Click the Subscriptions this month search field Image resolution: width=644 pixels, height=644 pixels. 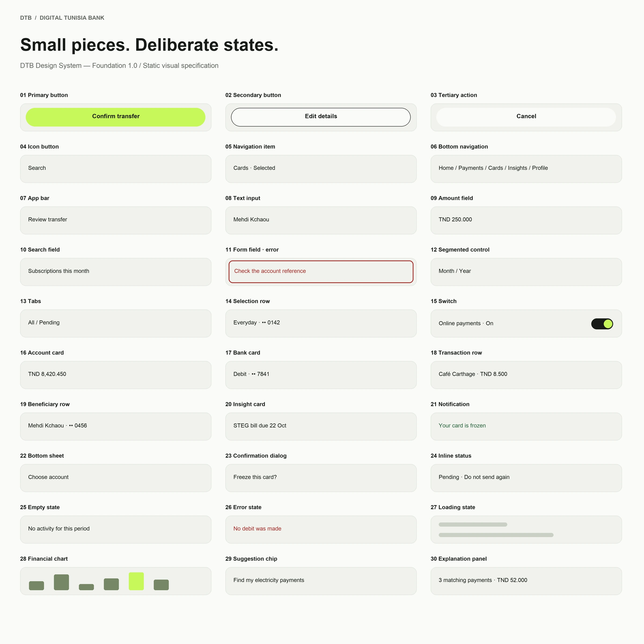116,272
